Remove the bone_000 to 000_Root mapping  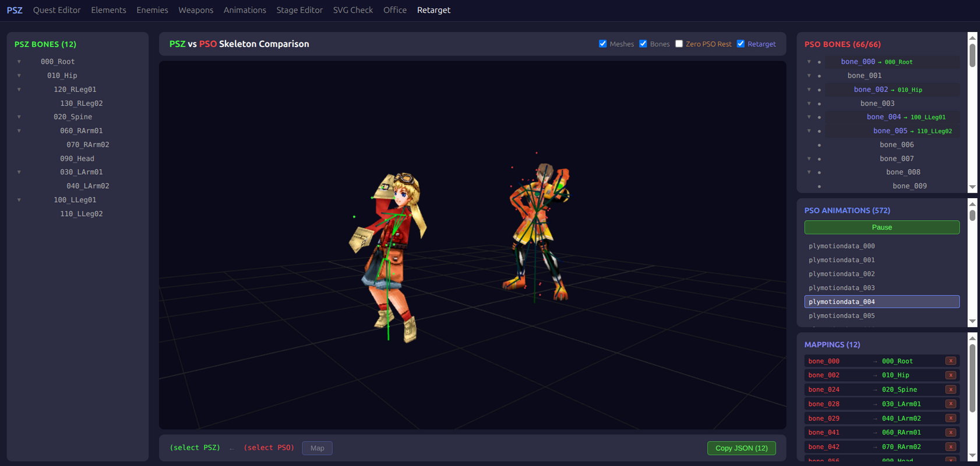[x=950, y=361]
